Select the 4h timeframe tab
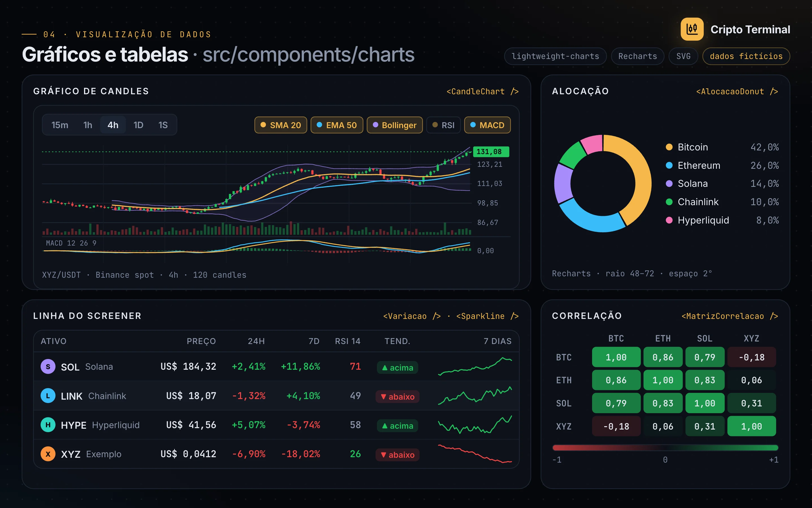The image size is (812, 508). click(x=113, y=125)
